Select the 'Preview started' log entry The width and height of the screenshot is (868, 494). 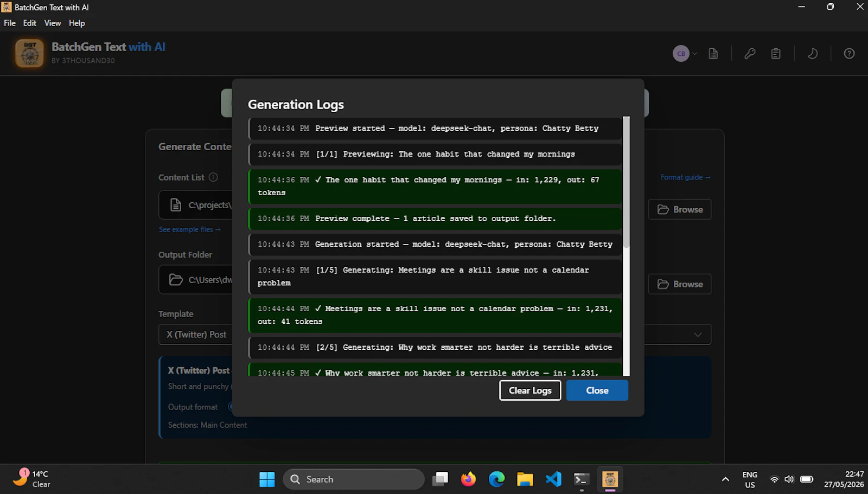pyautogui.click(x=435, y=129)
